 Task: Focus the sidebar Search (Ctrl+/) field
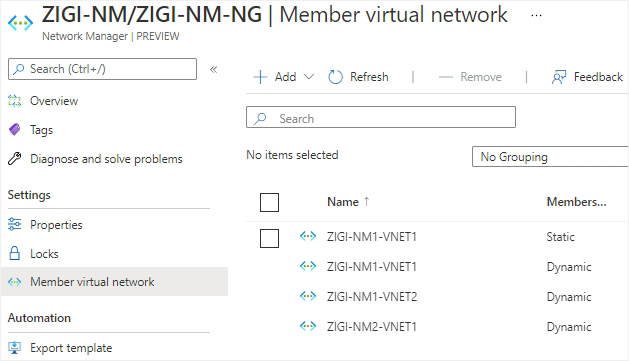tap(102, 69)
